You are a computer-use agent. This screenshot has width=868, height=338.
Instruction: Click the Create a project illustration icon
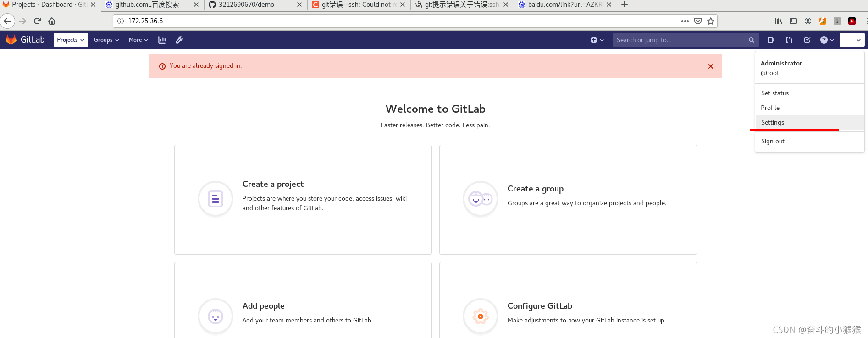point(216,199)
